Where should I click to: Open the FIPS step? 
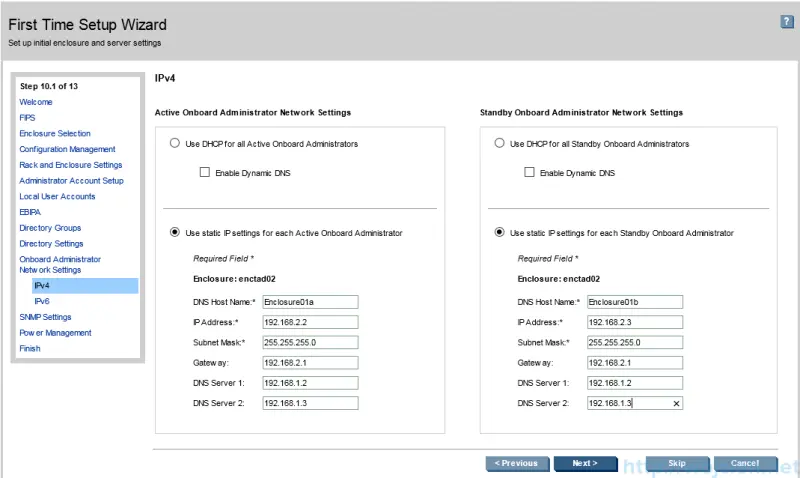(x=27, y=118)
